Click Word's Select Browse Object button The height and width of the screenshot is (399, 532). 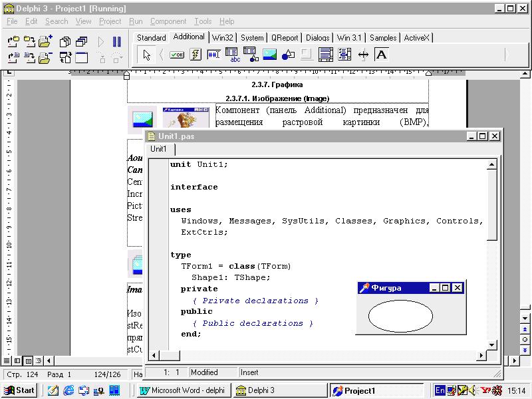[525, 339]
